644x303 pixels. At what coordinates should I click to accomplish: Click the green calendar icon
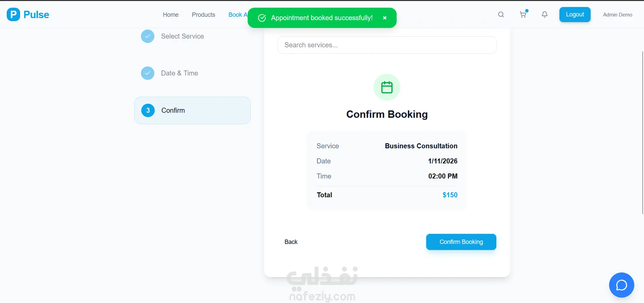[x=387, y=87]
